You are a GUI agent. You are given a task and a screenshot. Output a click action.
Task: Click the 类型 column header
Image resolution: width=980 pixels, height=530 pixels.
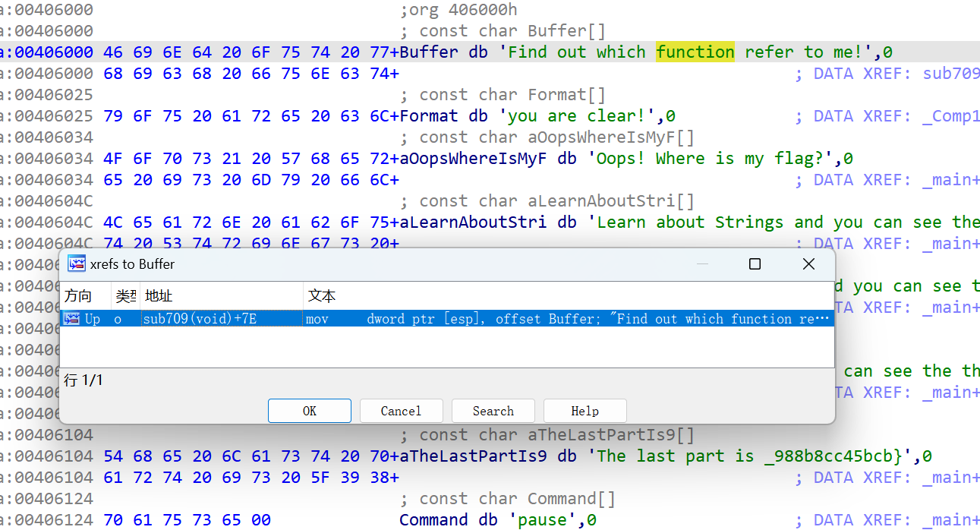pyautogui.click(x=125, y=296)
